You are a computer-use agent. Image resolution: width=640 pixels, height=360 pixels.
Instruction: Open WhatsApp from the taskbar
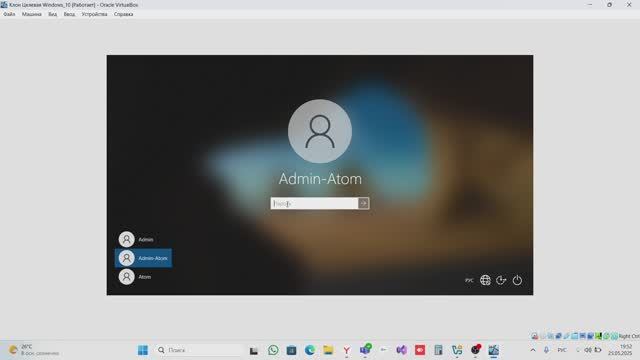(x=273, y=350)
